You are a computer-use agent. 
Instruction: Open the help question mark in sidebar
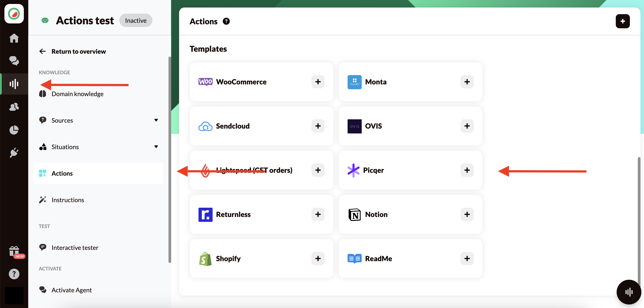click(x=14, y=274)
